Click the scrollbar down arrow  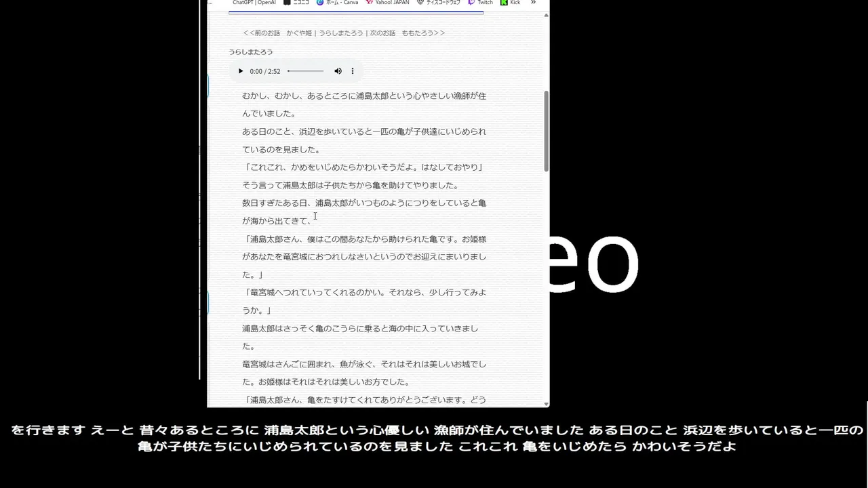(x=546, y=404)
